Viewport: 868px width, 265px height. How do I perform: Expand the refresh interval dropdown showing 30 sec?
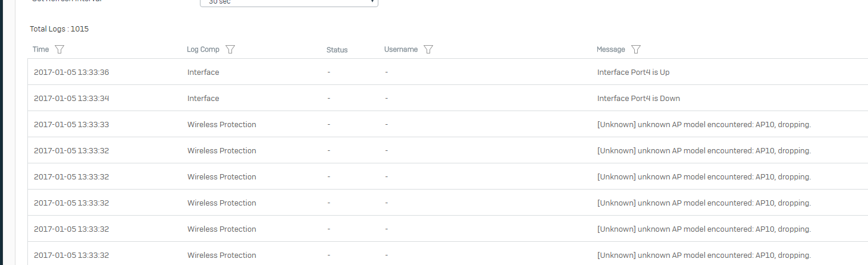289,2
